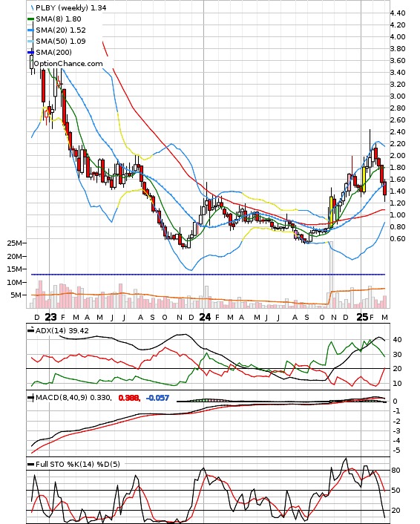This screenshot has width=420, height=524.
Task: Click the ADX(14) 39.42 indicator label
Action: (x=62, y=331)
